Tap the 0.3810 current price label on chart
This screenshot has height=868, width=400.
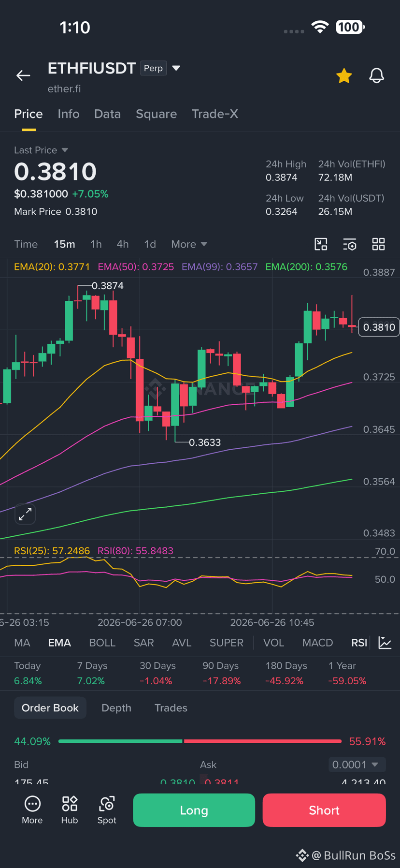379,327
